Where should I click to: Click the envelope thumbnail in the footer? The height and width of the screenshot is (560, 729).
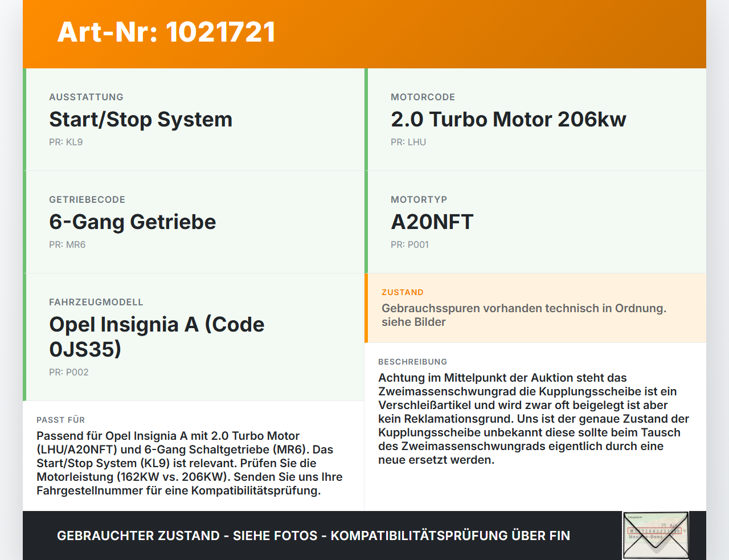tap(656, 536)
